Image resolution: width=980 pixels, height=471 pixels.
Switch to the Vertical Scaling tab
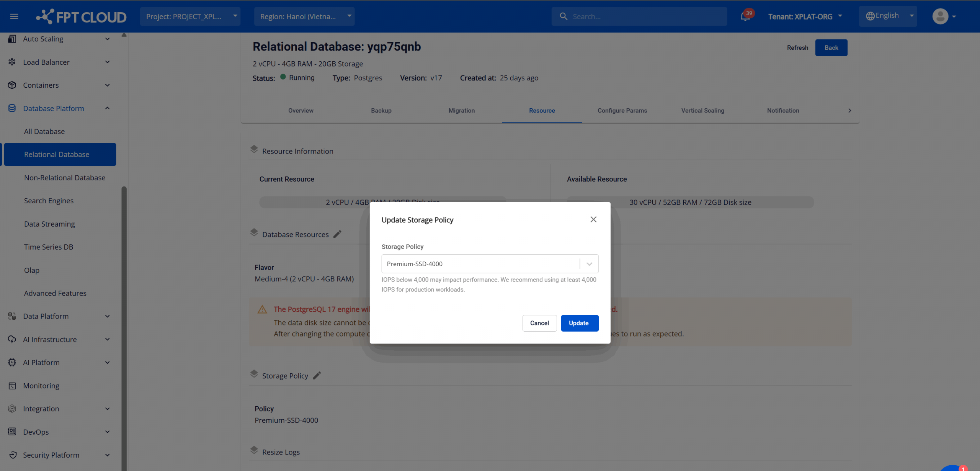coord(702,111)
